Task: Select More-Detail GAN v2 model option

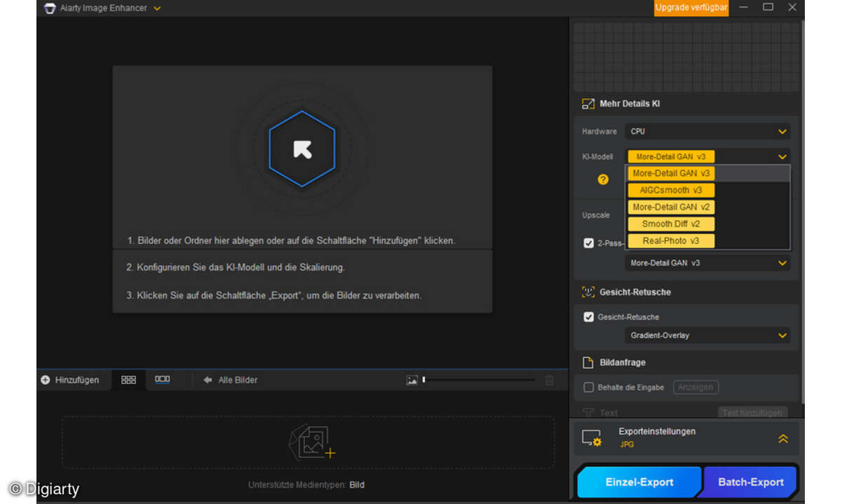Action: pyautogui.click(x=671, y=207)
